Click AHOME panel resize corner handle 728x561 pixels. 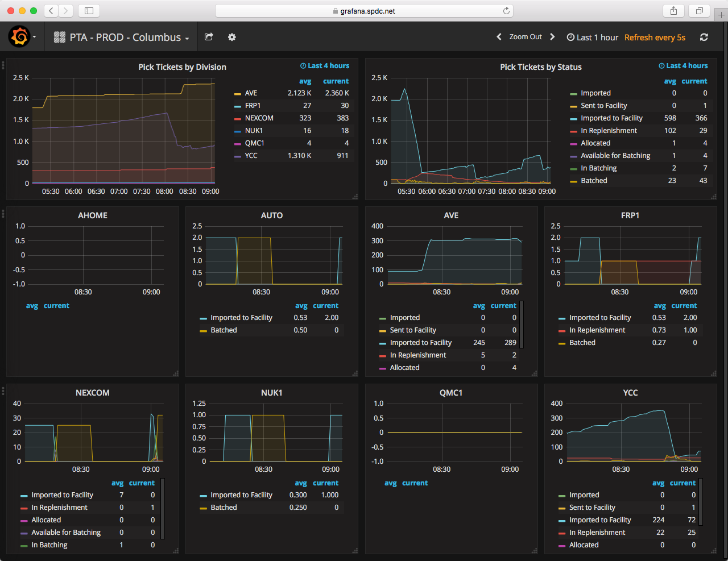pyautogui.click(x=176, y=373)
